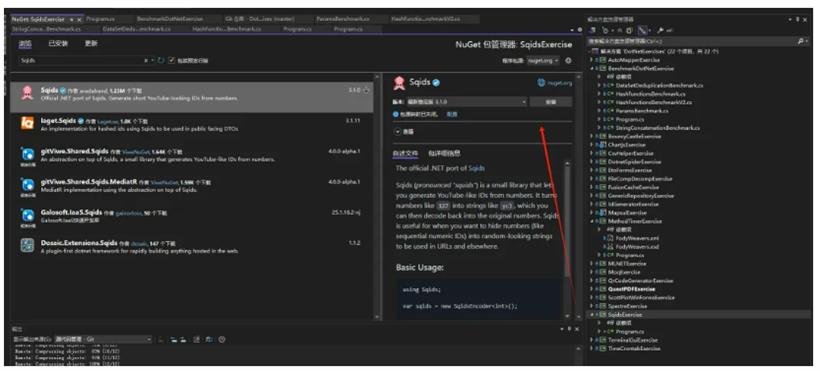Select the gitViwe.Shared.Sqids package icon
Image resolution: width=820 pixels, height=371 pixels.
click(27, 155)
